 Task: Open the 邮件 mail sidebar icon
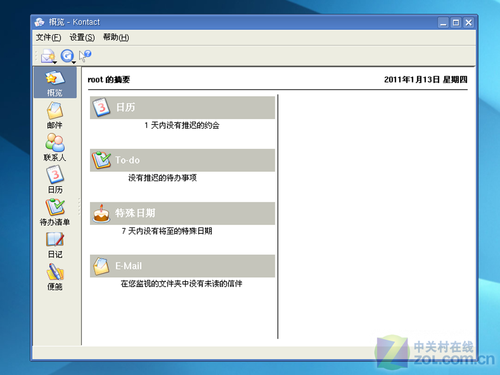click(55, 115)
